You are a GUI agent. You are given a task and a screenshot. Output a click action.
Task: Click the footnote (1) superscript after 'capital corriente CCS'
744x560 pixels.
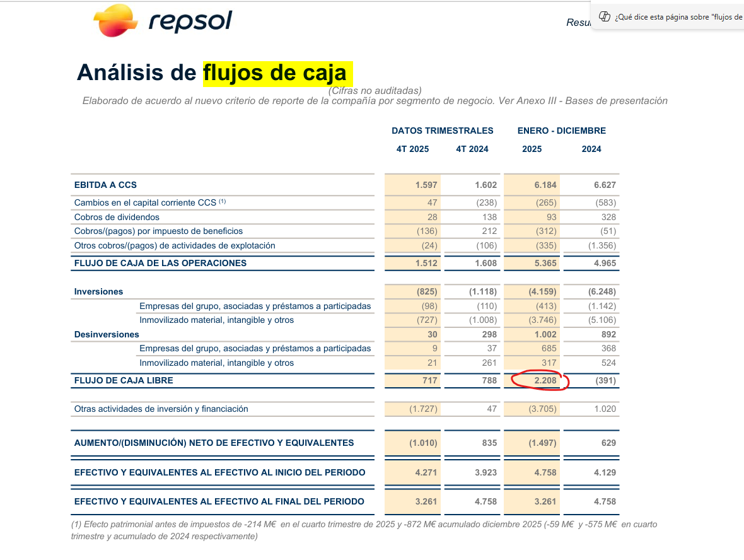tap(222, 202)
